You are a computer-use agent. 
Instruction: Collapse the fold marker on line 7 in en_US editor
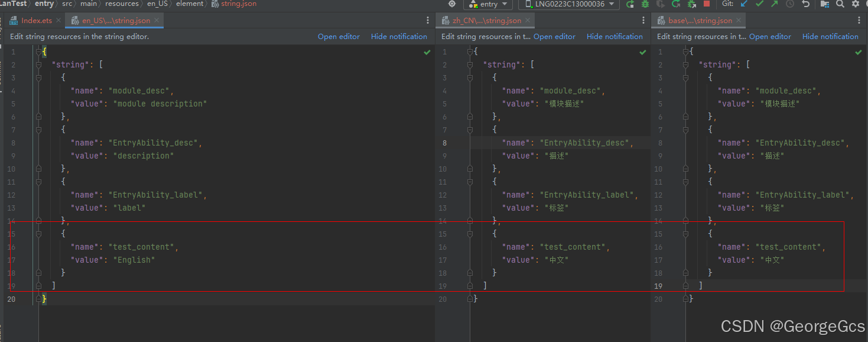pyautogui.click(x=38, y=130)
